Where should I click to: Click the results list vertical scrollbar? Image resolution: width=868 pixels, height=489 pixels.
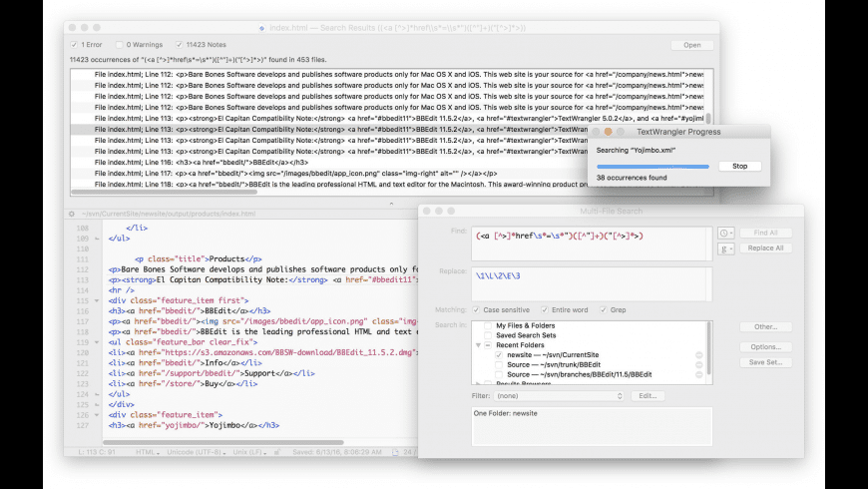point(708,119)
